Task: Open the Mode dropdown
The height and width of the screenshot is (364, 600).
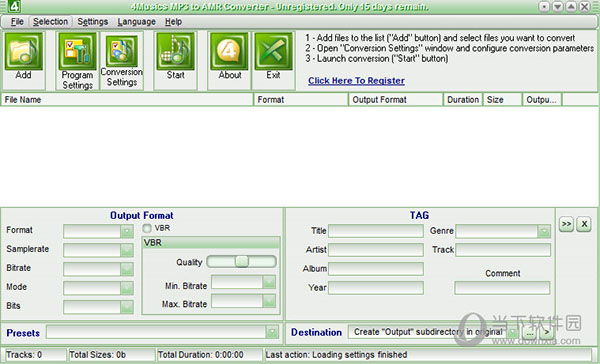Action: click(x=127, y=288)
